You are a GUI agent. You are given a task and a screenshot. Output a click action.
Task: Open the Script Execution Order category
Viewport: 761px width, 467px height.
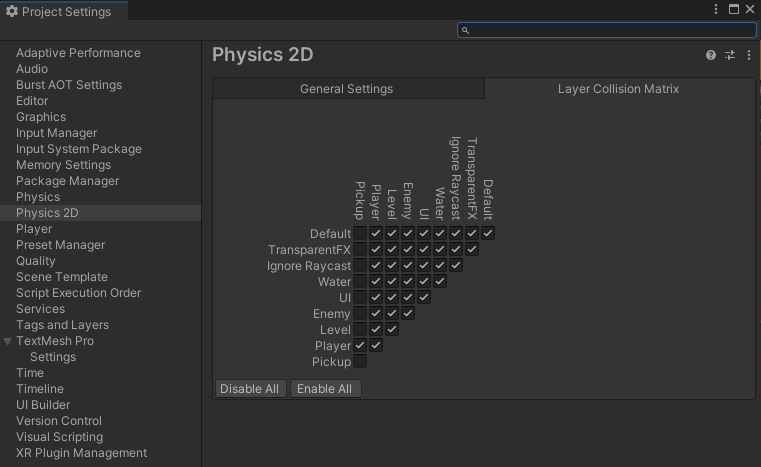click(x=79, y=293)
